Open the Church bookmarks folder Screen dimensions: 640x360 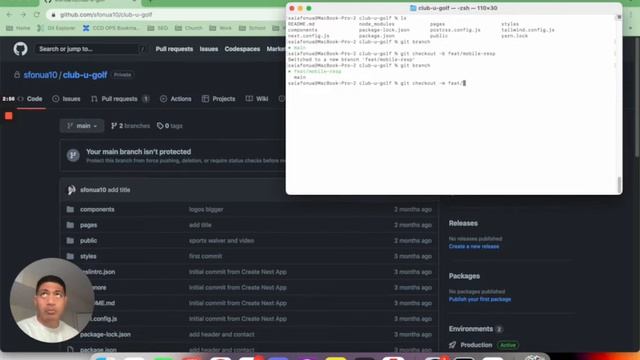(x=189, y=28)
